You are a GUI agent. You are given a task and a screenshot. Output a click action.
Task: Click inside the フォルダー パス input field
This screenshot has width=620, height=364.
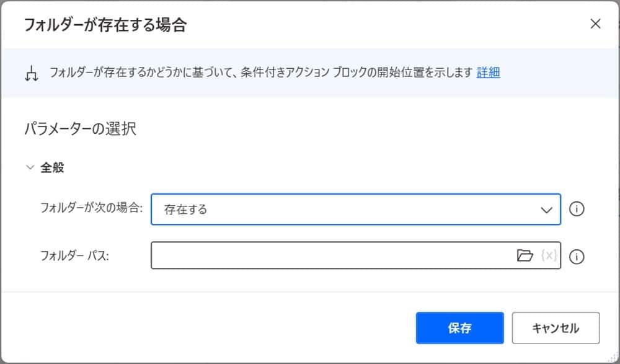[x=310, y=255]
